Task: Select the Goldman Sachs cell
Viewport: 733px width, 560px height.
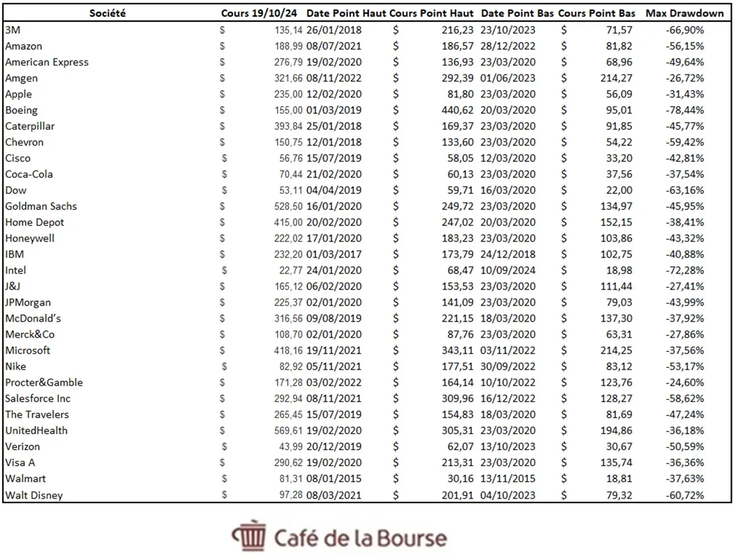Action: tap(41, 206)
